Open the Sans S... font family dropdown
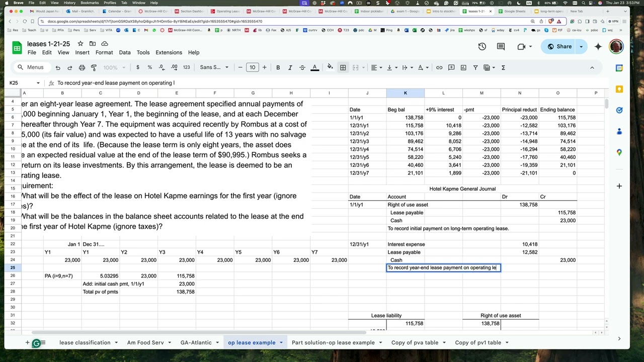644x362 pixels. coord(214,67)
